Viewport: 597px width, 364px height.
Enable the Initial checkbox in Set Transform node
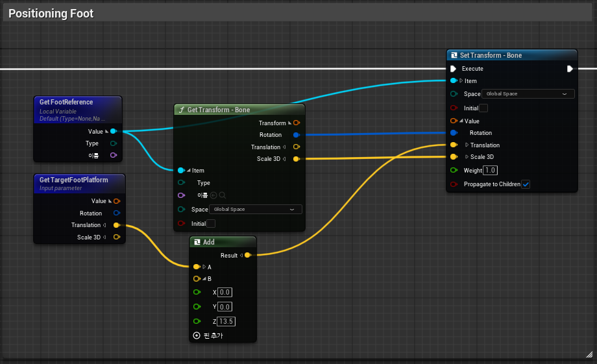pyautogui.click(x=483, y=108)
